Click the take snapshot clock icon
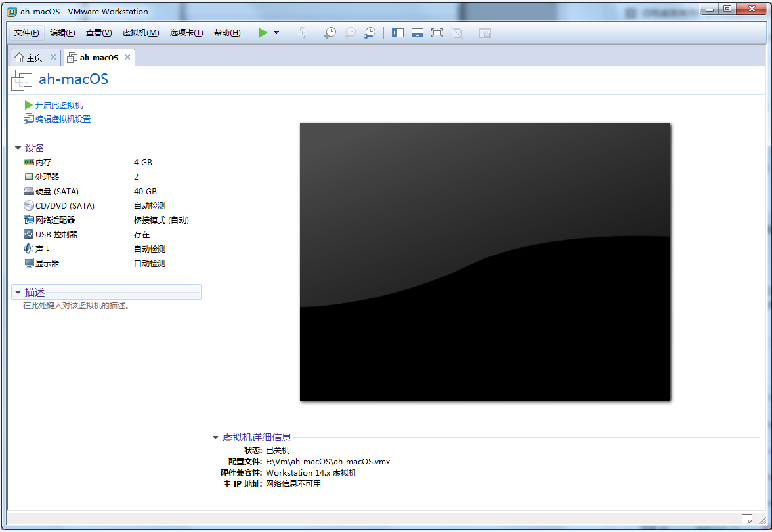Screen dimensions: 772x532 (330, 33)
